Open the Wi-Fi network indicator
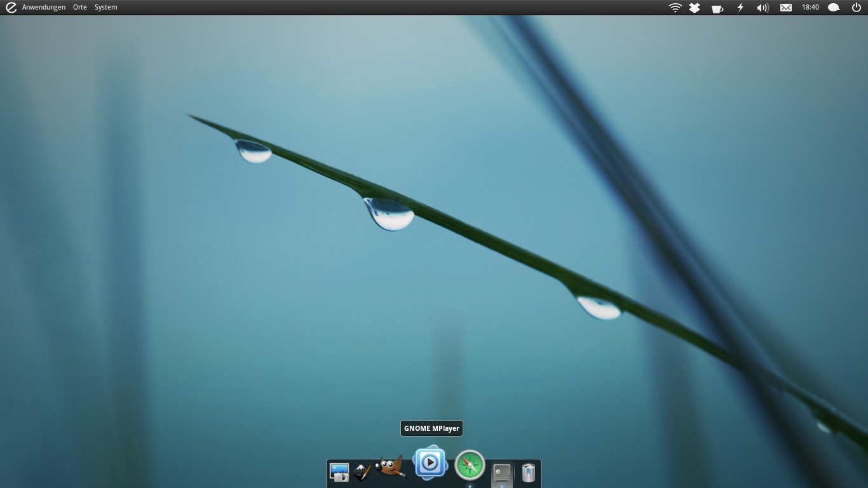The image size is (868, 488). tap(675, 8)
